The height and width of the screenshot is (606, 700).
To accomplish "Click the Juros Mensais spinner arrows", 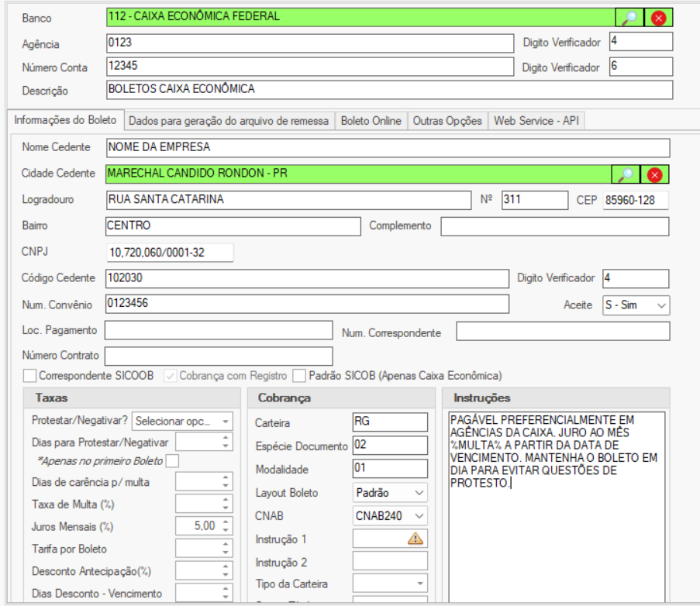I will click(x=225, y=526).
